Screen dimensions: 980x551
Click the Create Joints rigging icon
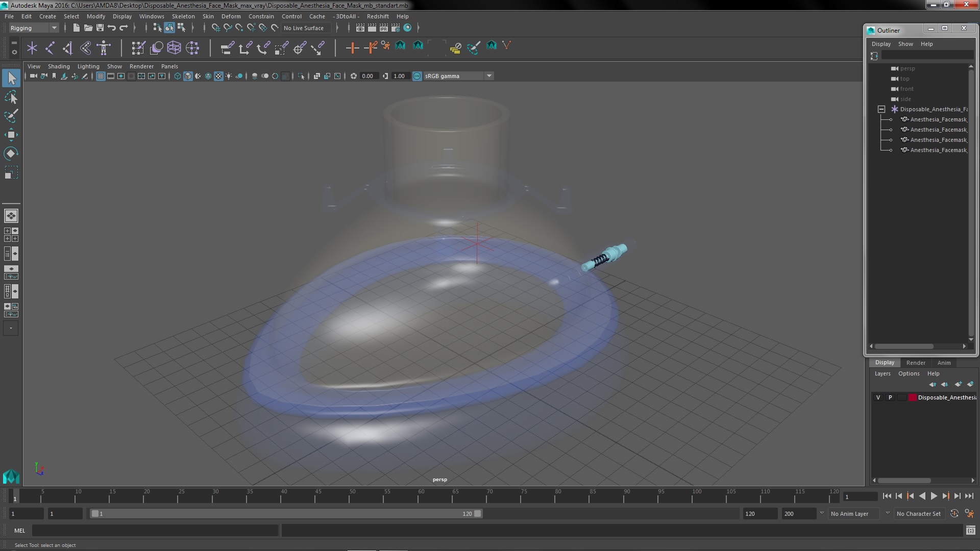point(50,48)
